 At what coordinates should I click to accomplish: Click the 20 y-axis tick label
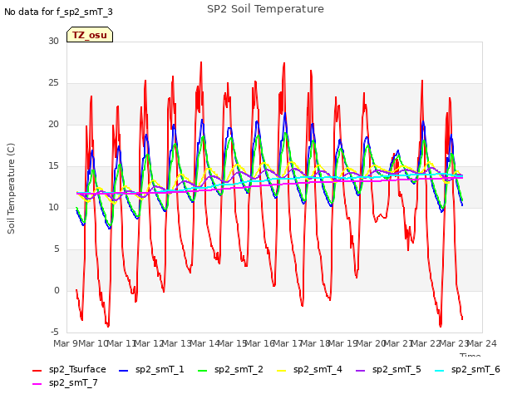coord(53,124)
